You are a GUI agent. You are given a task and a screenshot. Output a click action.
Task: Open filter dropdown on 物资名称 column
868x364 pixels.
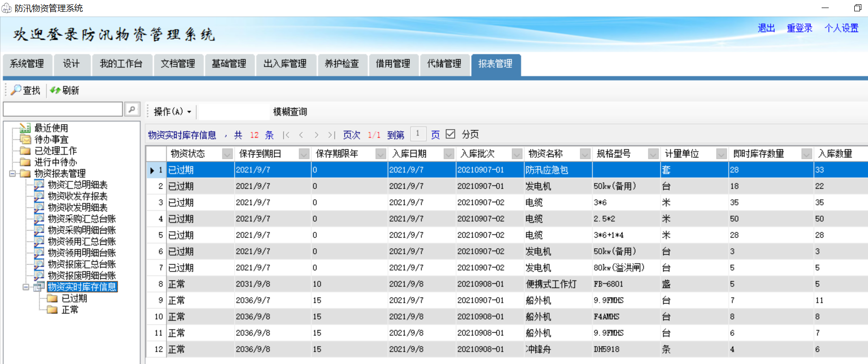585,154
